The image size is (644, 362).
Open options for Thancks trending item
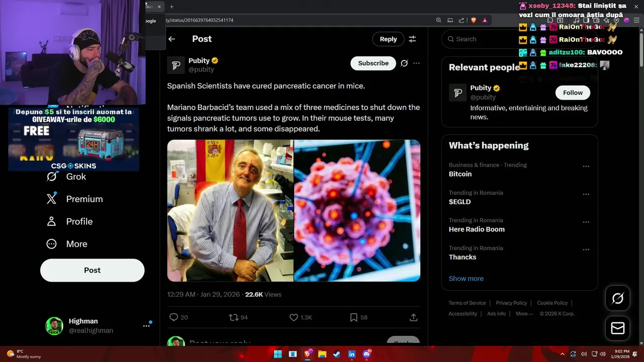(x=586, y=249)
